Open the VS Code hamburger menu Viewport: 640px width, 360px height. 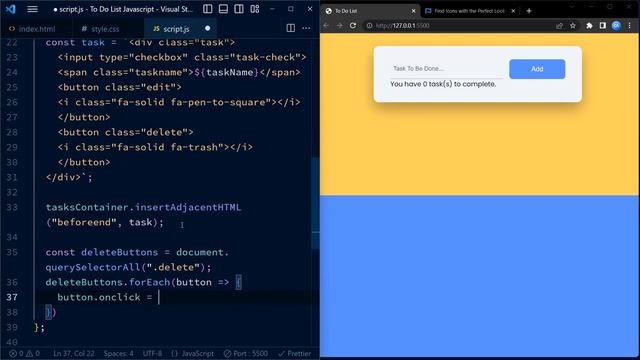point(32,9)
